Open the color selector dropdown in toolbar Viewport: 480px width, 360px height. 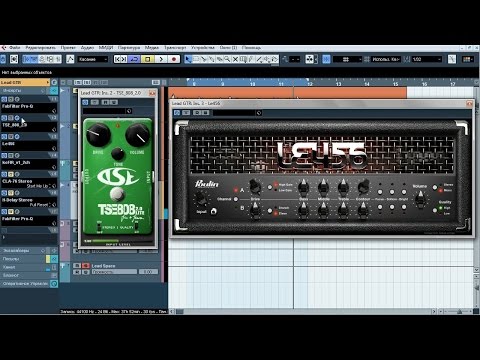coord(468,59)
